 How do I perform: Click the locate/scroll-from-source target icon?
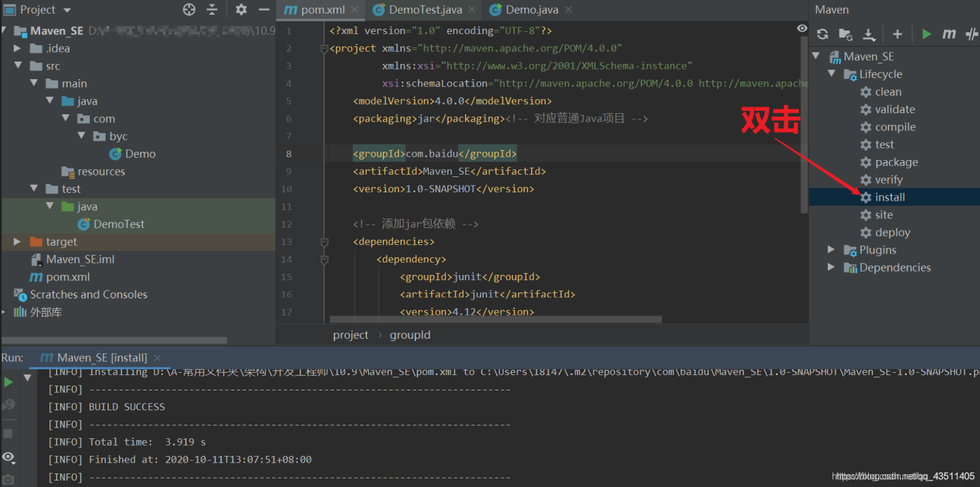[x=189, y=10]
